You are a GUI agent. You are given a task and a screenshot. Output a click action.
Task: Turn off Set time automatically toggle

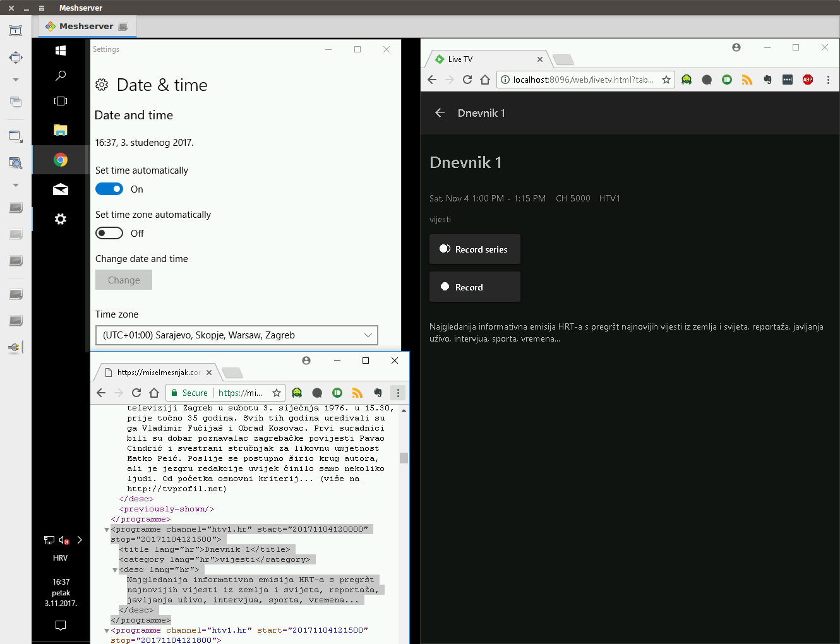(x=109, y=189)
